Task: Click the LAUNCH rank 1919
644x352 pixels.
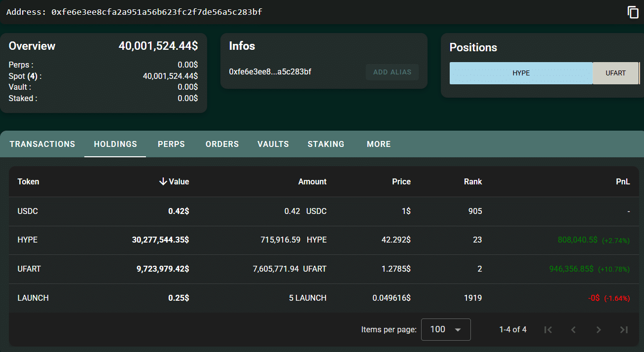Action: pyautogui.click(x=473, y=298)
